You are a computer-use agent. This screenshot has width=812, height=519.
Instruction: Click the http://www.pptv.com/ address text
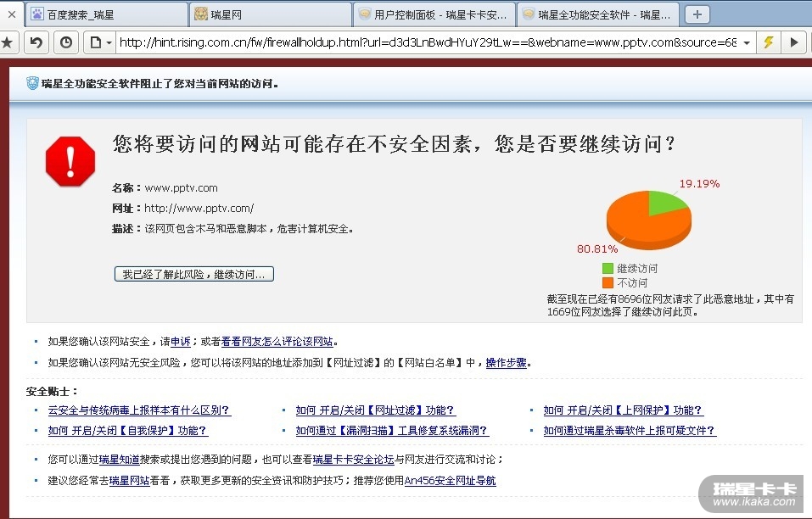199,209
